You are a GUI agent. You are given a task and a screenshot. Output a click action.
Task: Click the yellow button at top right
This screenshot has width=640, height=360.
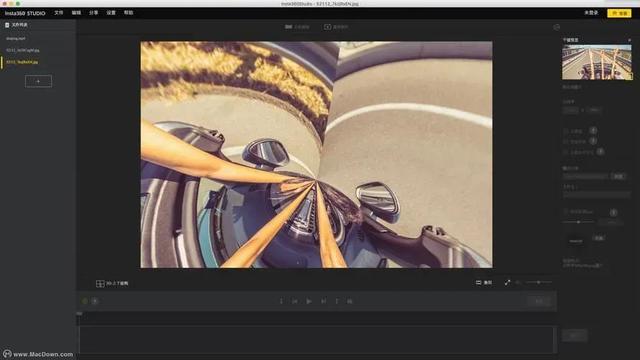click(619, 13)
